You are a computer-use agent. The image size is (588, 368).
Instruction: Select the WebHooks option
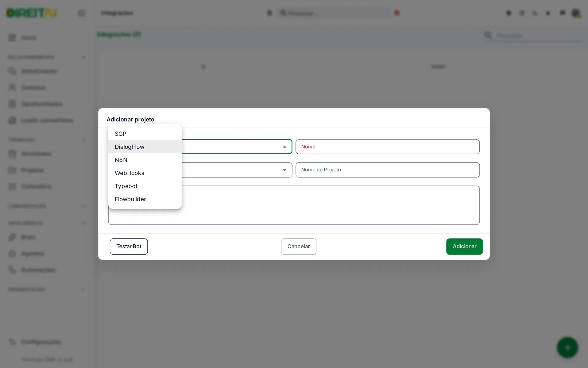click(145, 173)
